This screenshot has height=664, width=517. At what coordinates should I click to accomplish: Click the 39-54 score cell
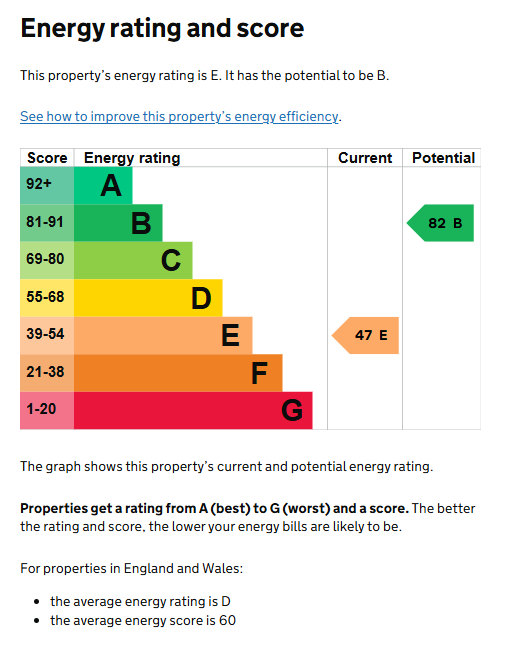(47, 335)
